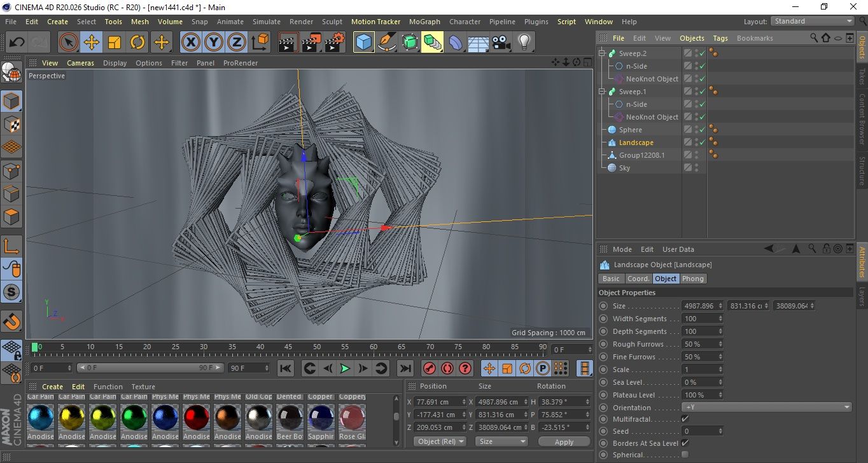Click the Width Segments input field
Screen dimensions: 868x463
tap(699, 319)
